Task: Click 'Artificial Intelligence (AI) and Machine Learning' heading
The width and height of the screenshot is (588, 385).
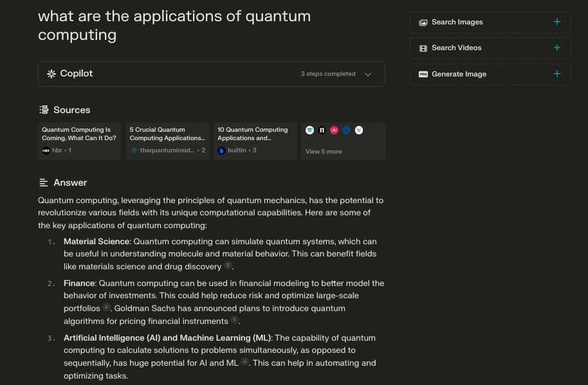Action: (x=167, y=338)
